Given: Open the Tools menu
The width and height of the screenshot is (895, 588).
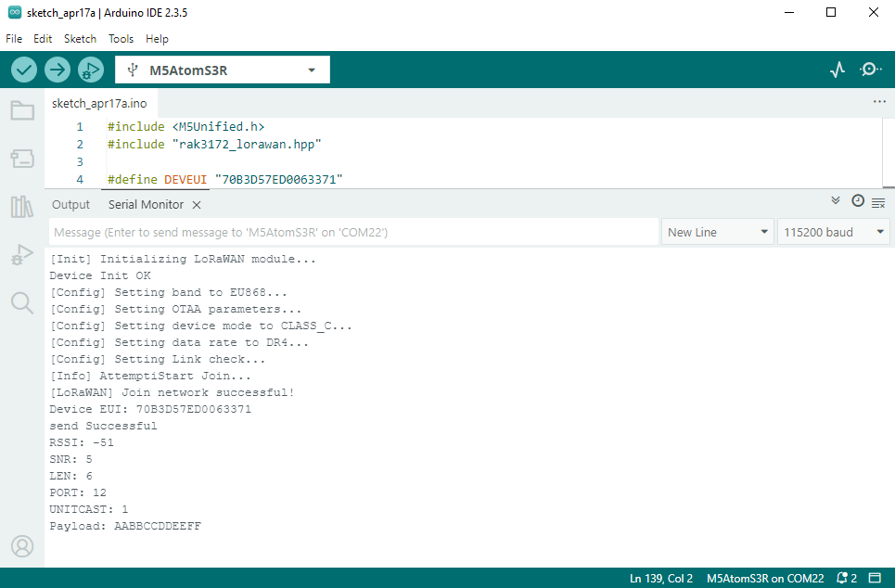Looking at the screenshot, I should (121, 39).
